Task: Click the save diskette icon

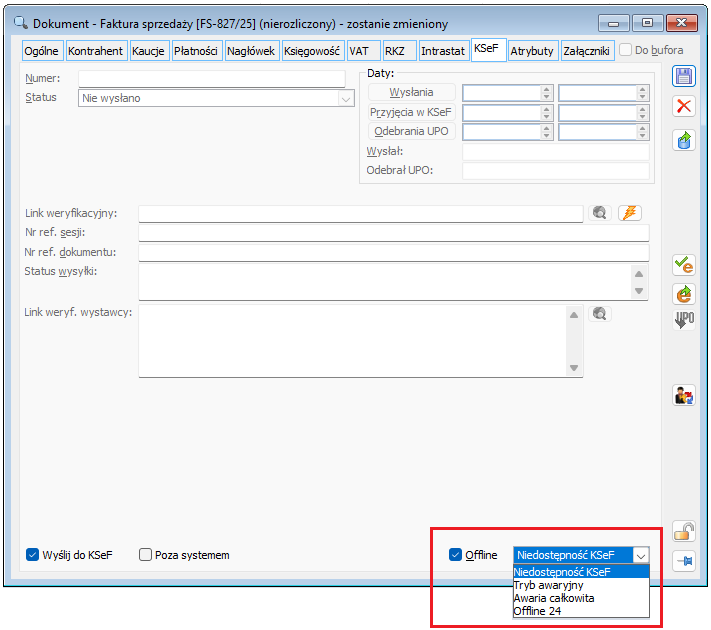Action: pos(684,78)
